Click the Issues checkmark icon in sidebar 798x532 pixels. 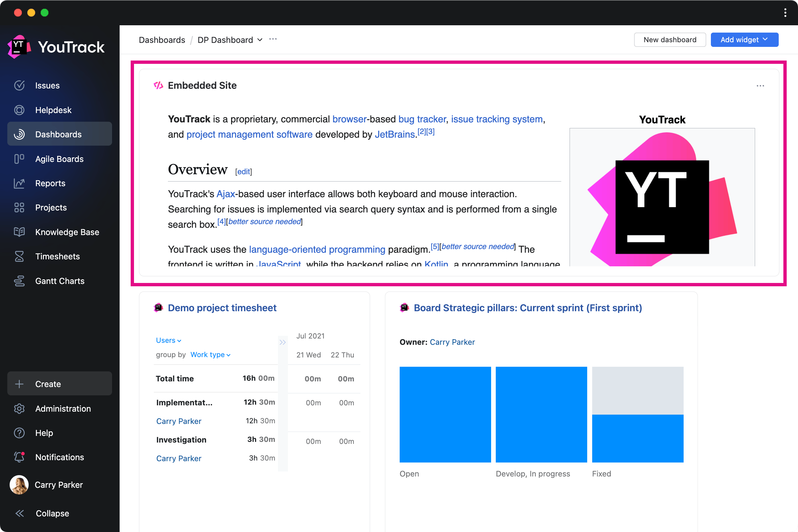(19, 85)
